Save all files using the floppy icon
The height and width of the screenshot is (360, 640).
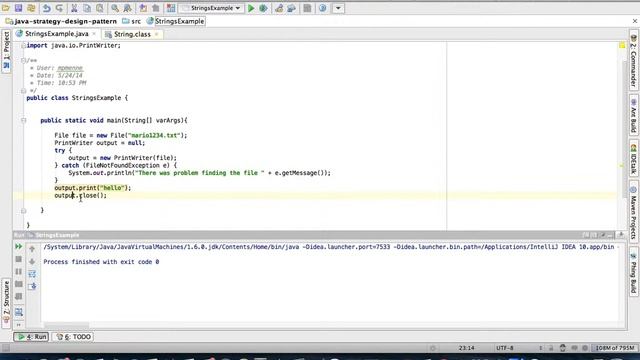coord(18,8)
